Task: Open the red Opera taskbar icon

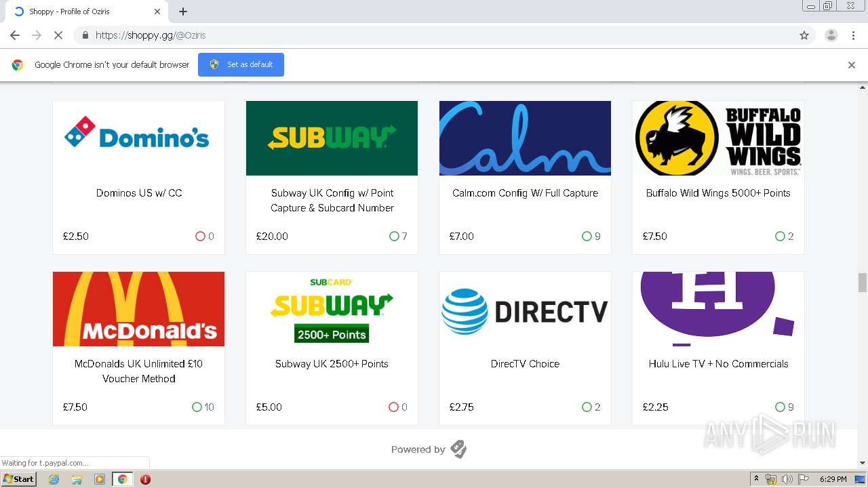Action: tap(145, 479)
